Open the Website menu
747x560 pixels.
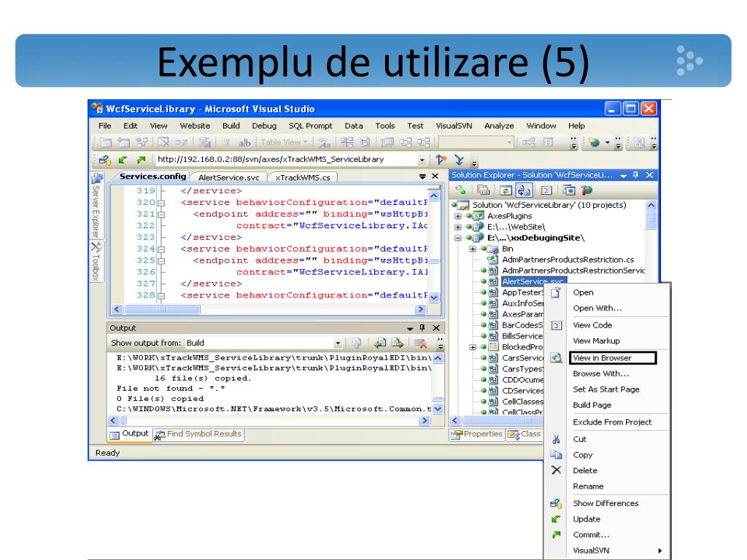click(x=195, y=125)
